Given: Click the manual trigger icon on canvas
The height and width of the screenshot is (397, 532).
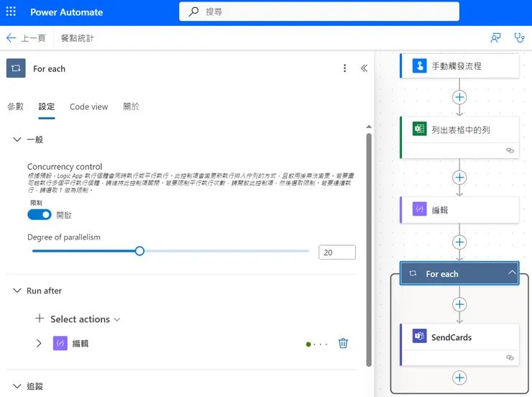Looking at the screenshot, I should [x=419, y=65].
